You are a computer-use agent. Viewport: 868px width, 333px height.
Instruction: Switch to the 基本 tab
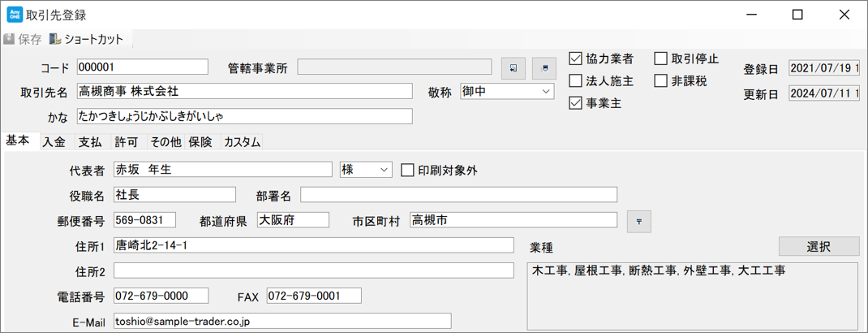18,141
